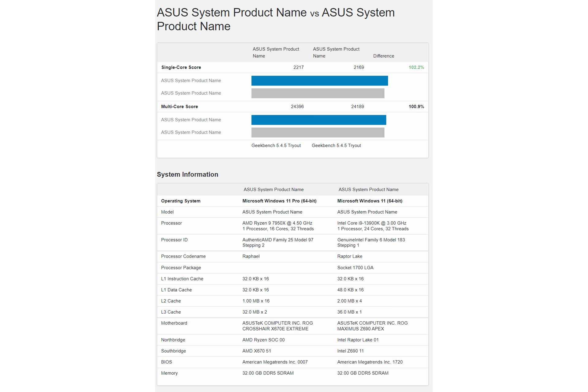Image resolution: width=588 pixels, height=392 pixels.
Task: Click the single-core value 2169
Action: point(359,67)
